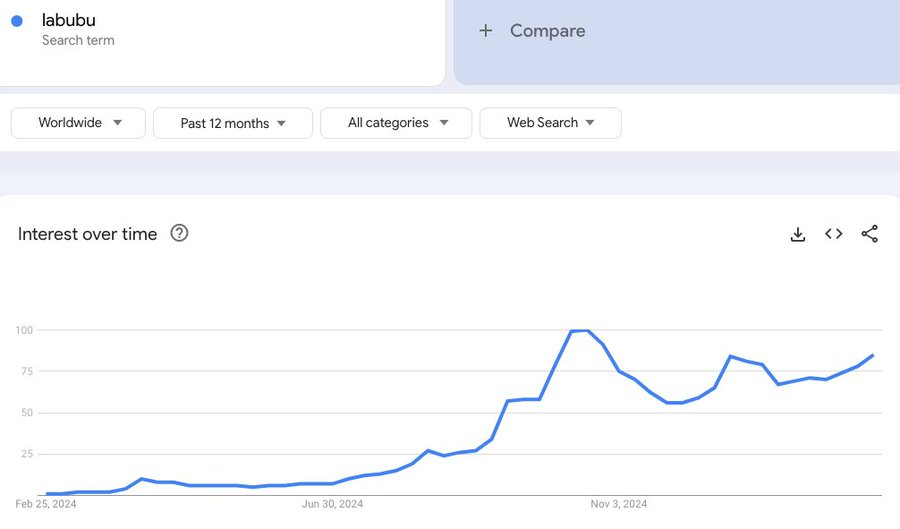The width and height of the screenshot is (900, 529).
Task: Open help for Interest over time
Action: click(179, 233)
